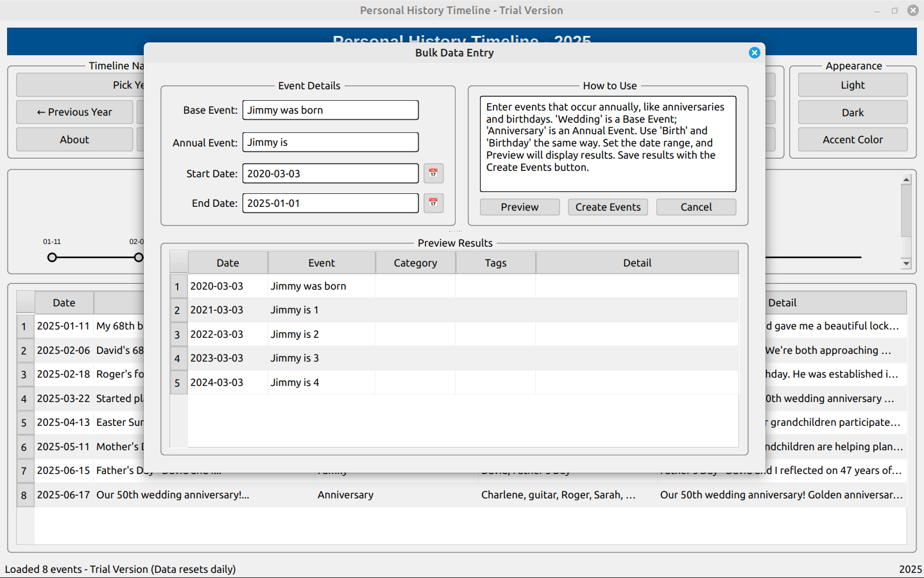924x578 pixels.
Task: Focus the Annual Event input field
Action: [330, 142]
